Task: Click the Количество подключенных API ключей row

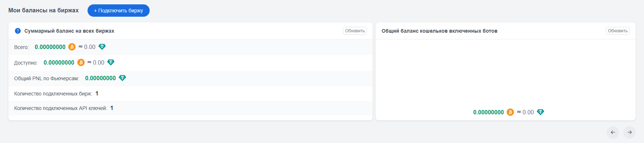Action: (190, 108)
